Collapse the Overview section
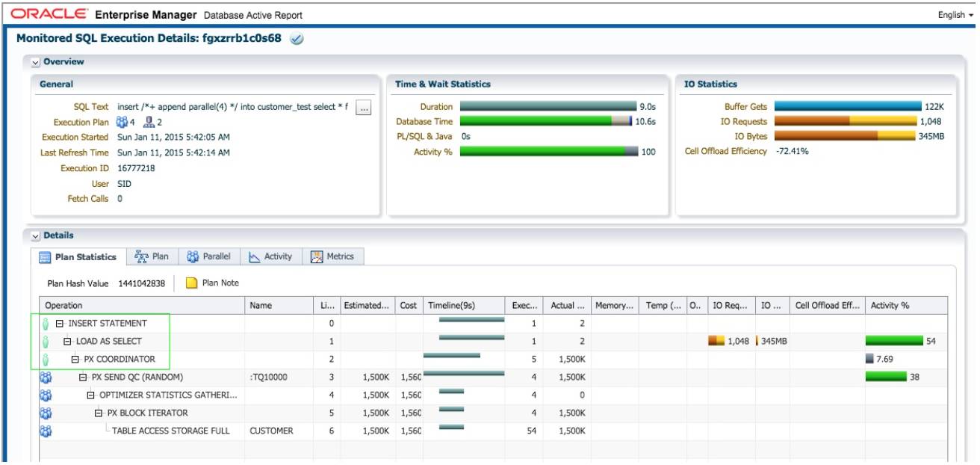This screenshot has height=465, width=980. (x=36, y=62)
